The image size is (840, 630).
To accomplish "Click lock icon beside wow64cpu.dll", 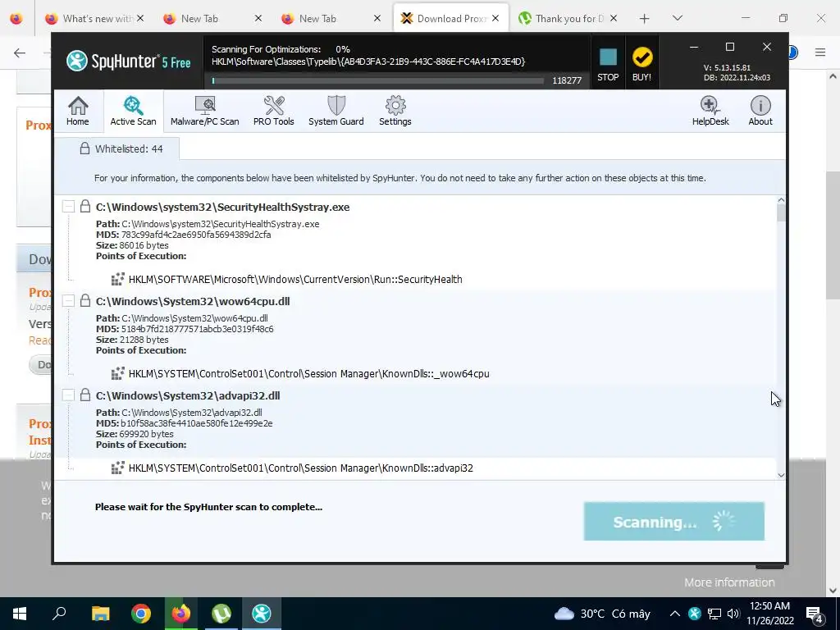I will [85, 300].
